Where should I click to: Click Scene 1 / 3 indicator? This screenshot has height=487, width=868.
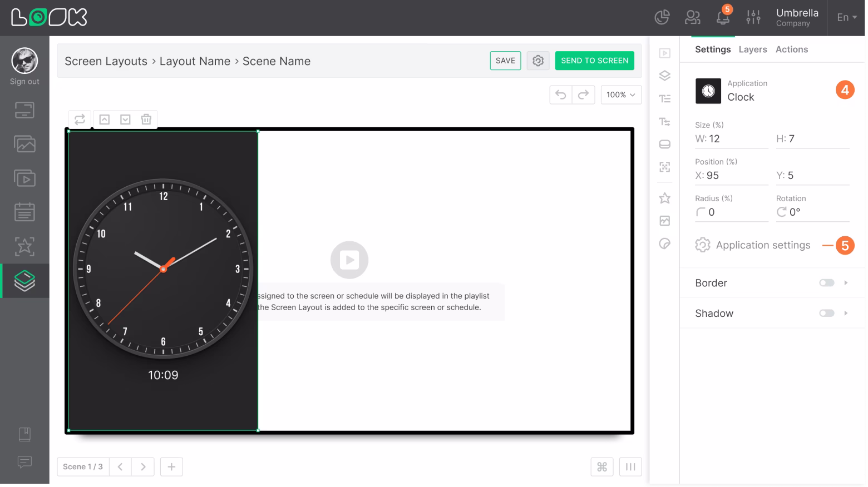point(83,467)
